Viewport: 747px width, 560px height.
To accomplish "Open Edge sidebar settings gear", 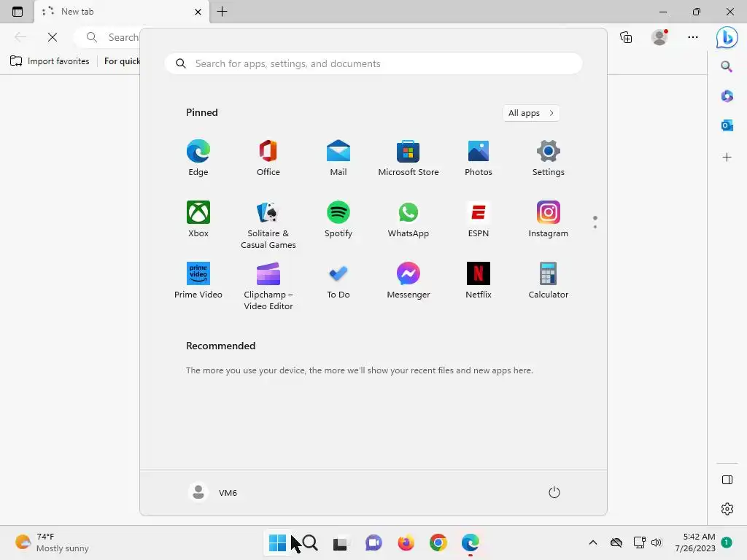I will click(727, 508).
